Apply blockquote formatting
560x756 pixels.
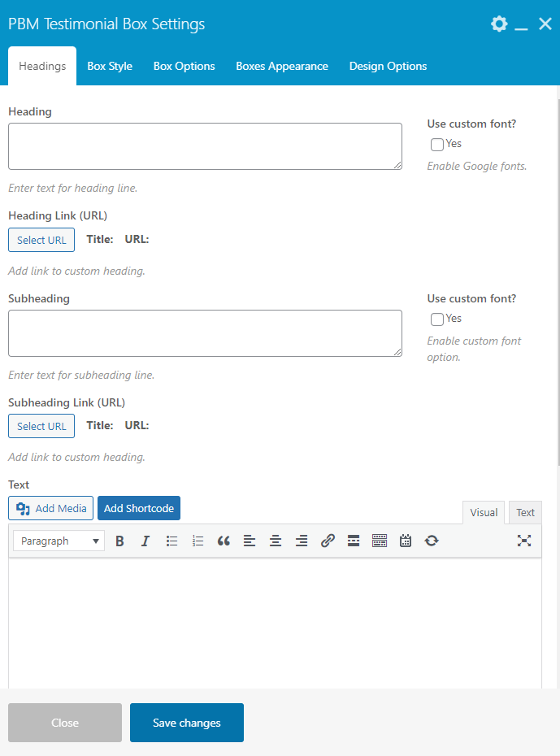tap(224, 541)
